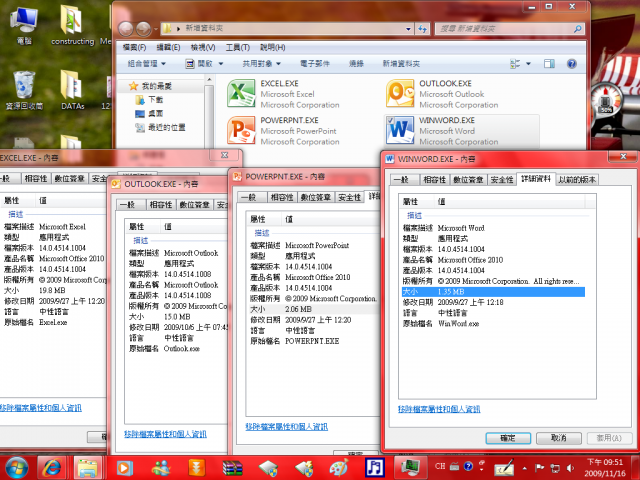Open 說明(H) menu in Explorer
Image resolution: width=640 pixels, height=480 pixels.
click(x=272, y=47)
